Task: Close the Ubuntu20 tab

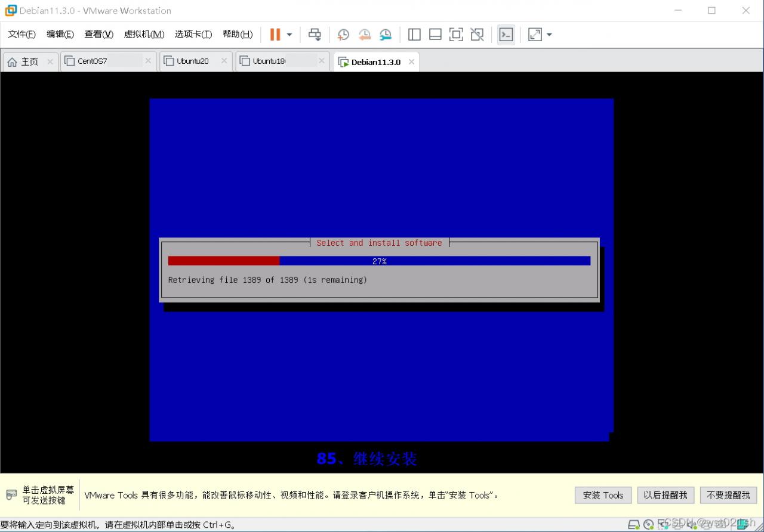Action: 224,61
